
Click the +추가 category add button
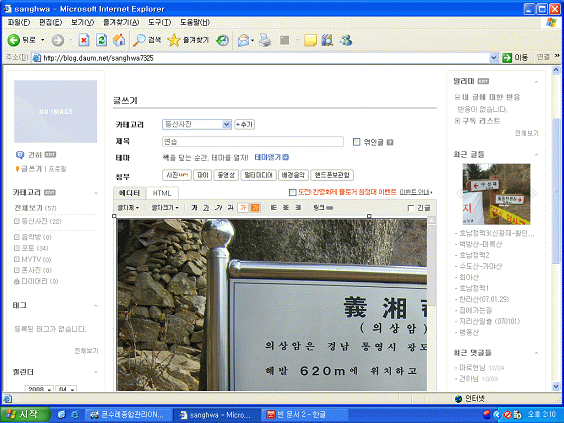(245, 124)
